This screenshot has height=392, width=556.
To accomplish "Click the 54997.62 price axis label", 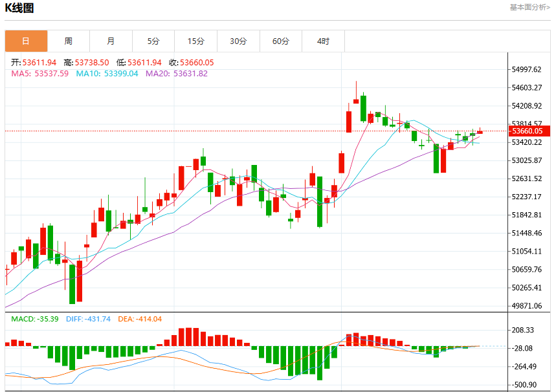I will point(527,69).
